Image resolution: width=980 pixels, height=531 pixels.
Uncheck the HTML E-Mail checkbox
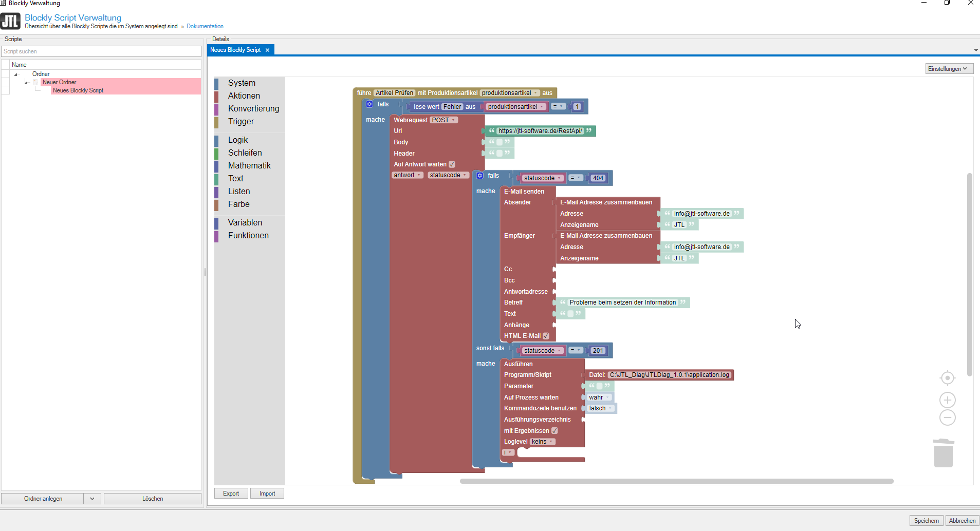[546, 336]
